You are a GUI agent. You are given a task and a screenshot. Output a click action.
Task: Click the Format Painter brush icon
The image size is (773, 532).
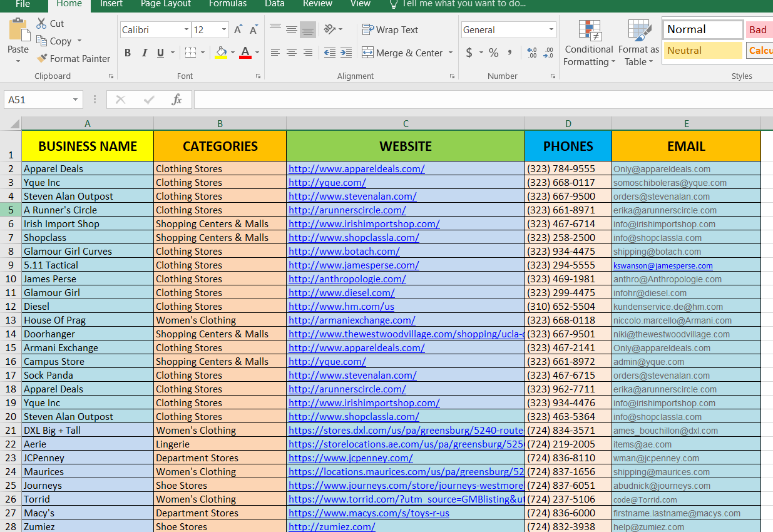pyautogui.click(x=42, y=59)
